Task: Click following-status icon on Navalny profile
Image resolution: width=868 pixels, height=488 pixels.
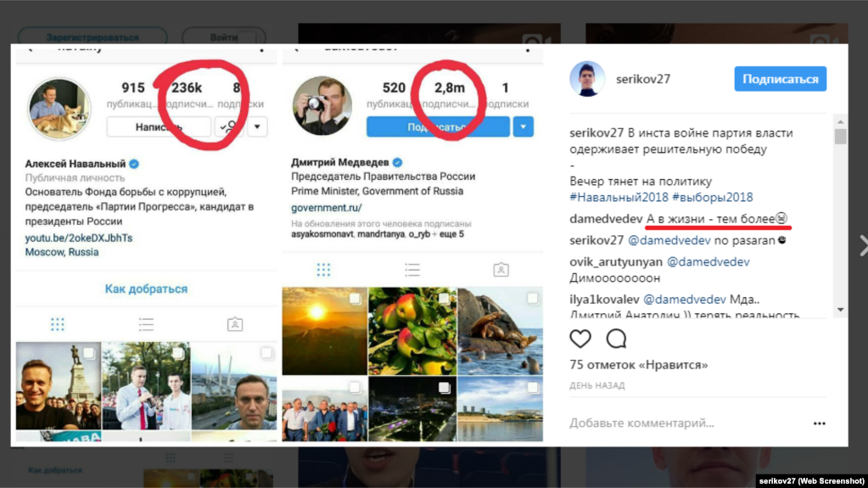Action: point(229,126)
